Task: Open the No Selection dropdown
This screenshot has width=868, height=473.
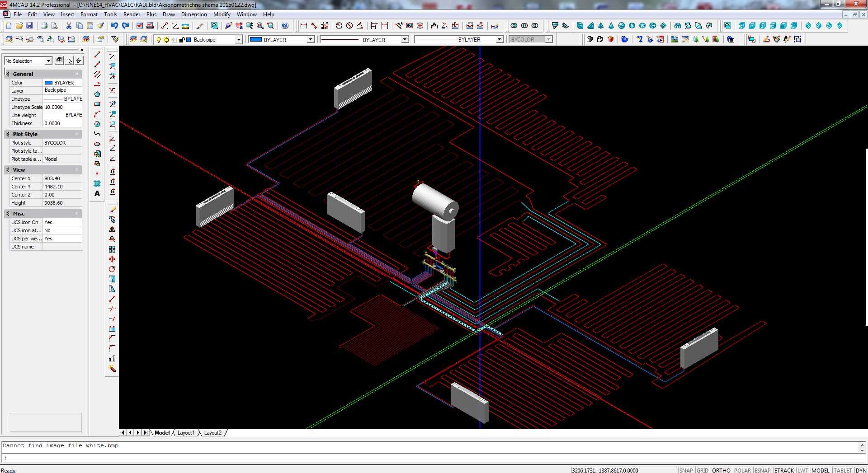Action: point(48,61)
